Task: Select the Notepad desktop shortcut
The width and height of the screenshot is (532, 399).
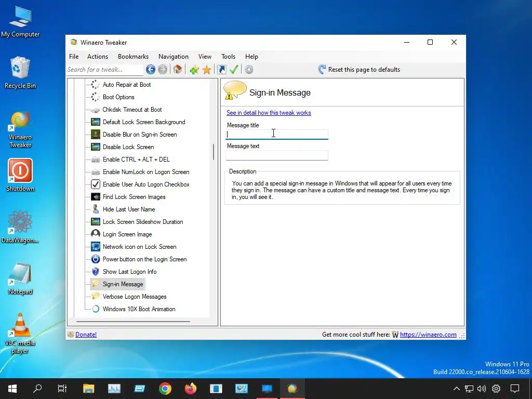Action: [20, 278]
